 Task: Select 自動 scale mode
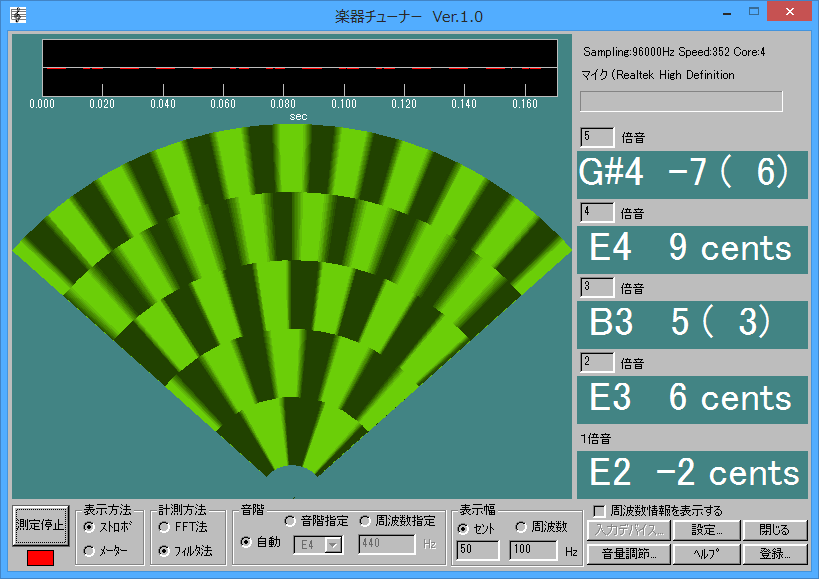pyautogui.click(x=246, y=542)
